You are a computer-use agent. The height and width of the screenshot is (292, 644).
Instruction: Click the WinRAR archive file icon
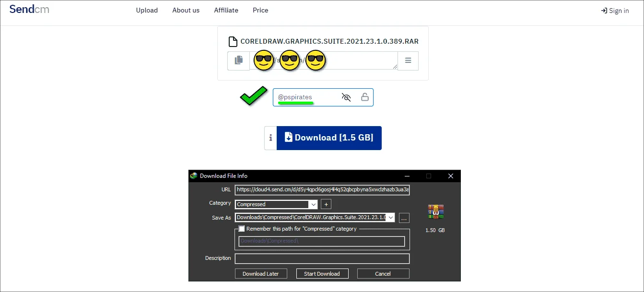coord(435,211)
